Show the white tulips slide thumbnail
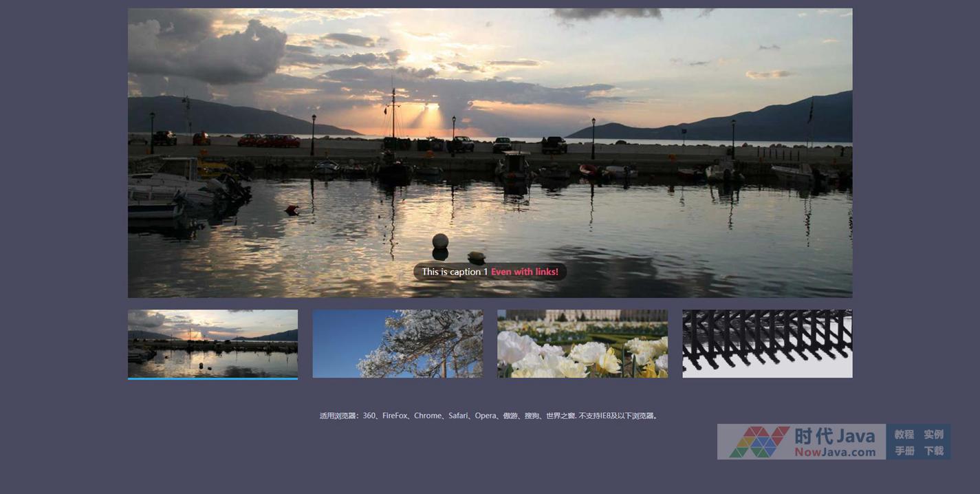The height and width of the screenshot is (494, 980). coord(582,343)
